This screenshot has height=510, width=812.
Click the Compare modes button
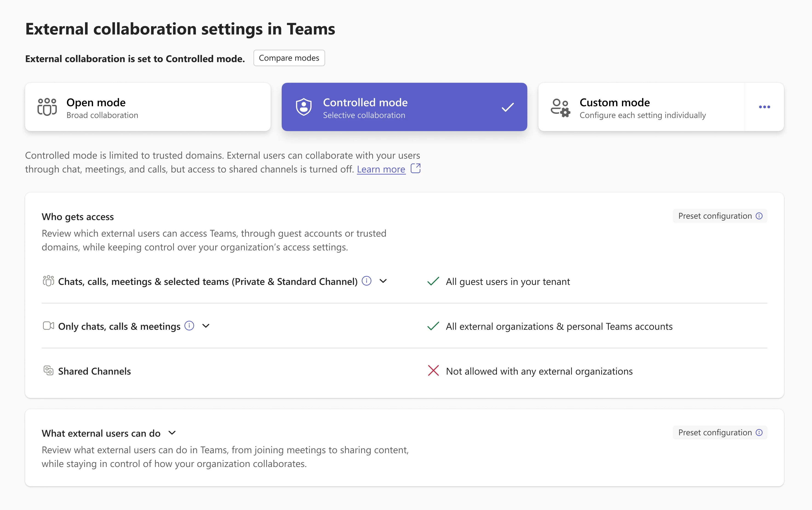coord(289,58)
